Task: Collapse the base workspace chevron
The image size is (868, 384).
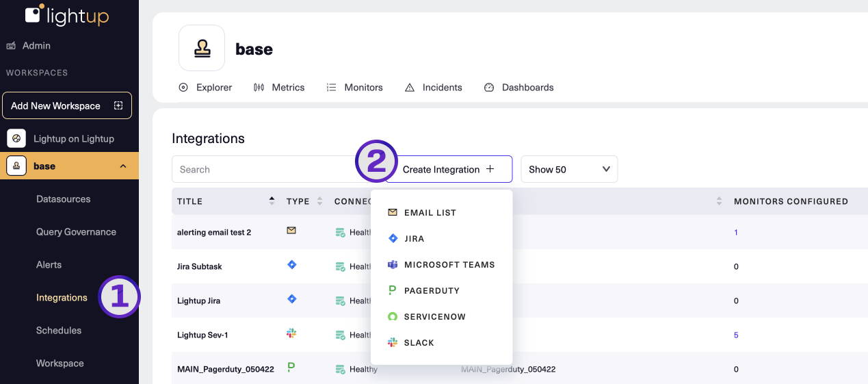Action: (123, 166)
